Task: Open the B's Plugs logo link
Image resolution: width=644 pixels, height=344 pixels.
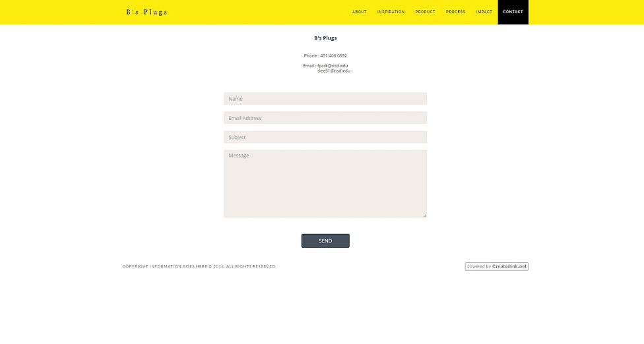Action: click(146, 12)
